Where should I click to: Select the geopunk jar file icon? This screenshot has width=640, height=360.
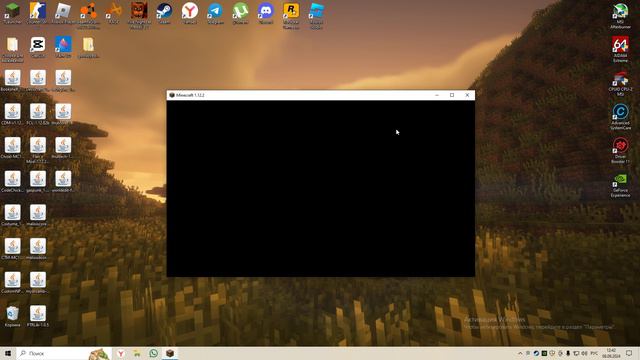pos(38,179)
